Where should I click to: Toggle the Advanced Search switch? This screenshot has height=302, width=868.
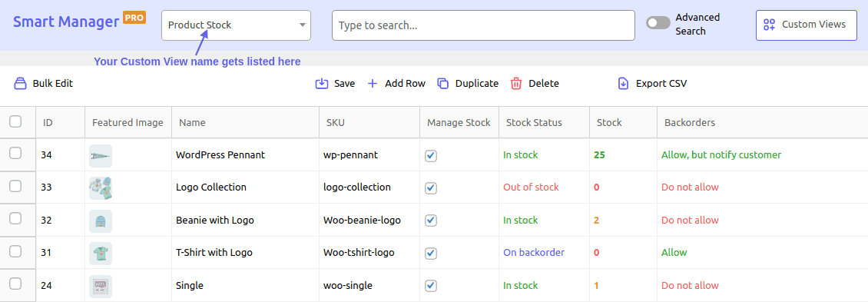[x=658, y=23]
